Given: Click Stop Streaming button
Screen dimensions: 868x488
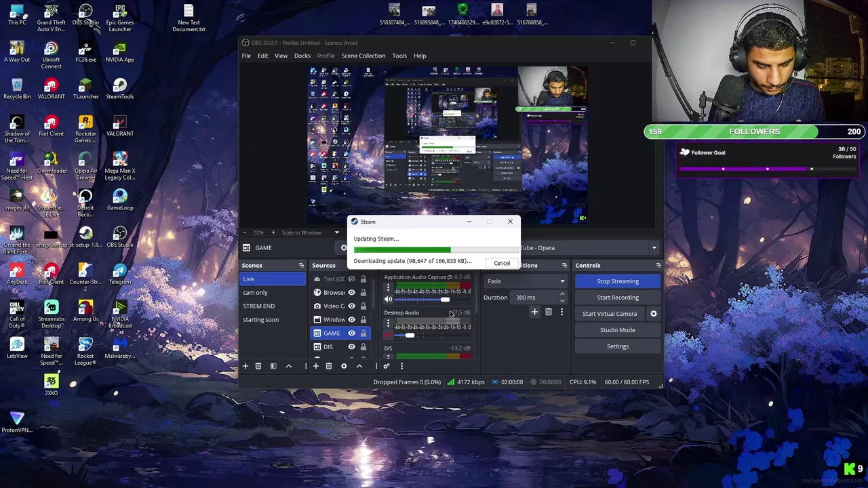Looking at the screenshot, I should coord(618,281).
